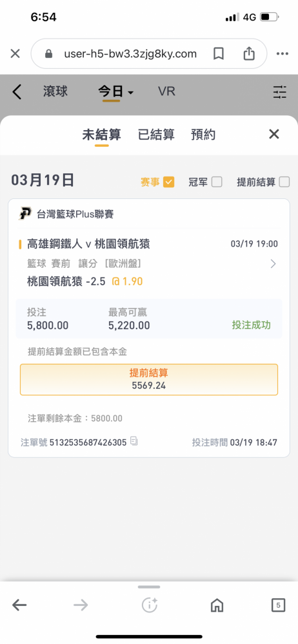
Task: Open the share icon in address bar
Action: tap(249, 53)
